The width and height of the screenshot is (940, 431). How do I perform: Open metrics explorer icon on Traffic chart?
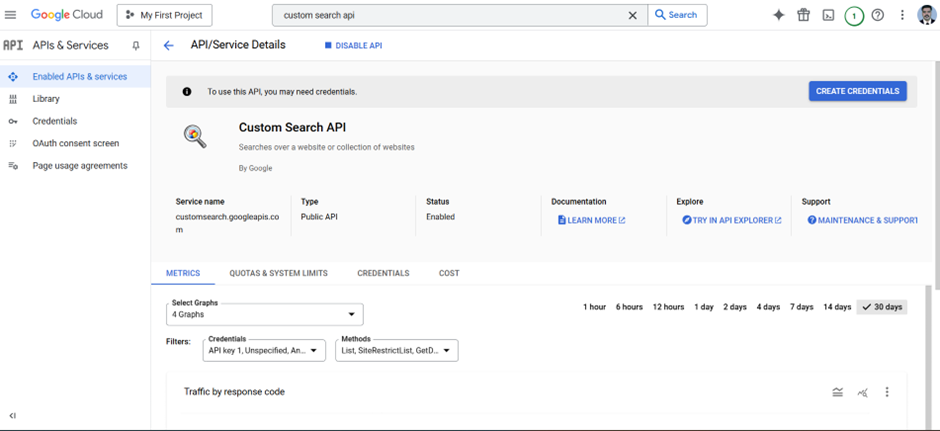tap(863, 392)
